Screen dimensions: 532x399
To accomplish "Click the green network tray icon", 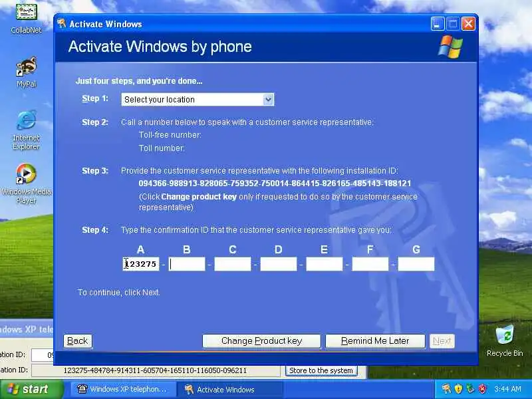I will click(470, 388).
